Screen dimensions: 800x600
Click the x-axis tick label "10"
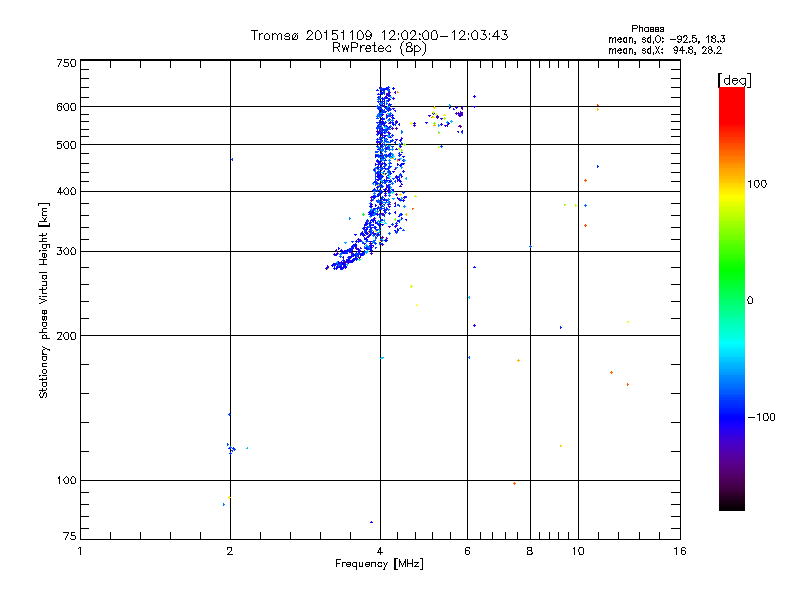coord(578,551)
